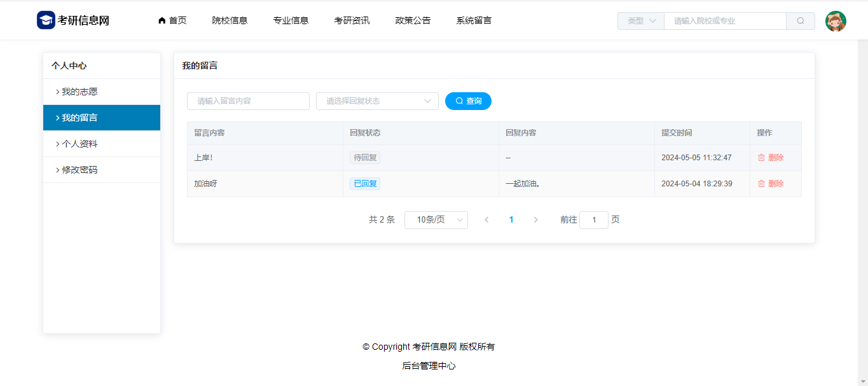Open 考研资讯 in the navigation bar

tap(352, 20)
